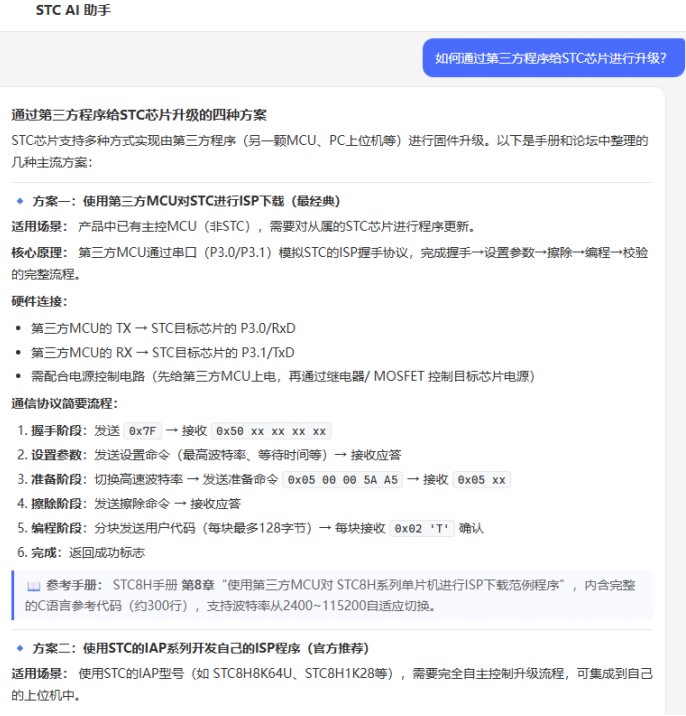Click the 硬件连接 label
The height and width of the screenshot is (716, 686).
coord(39,301)
